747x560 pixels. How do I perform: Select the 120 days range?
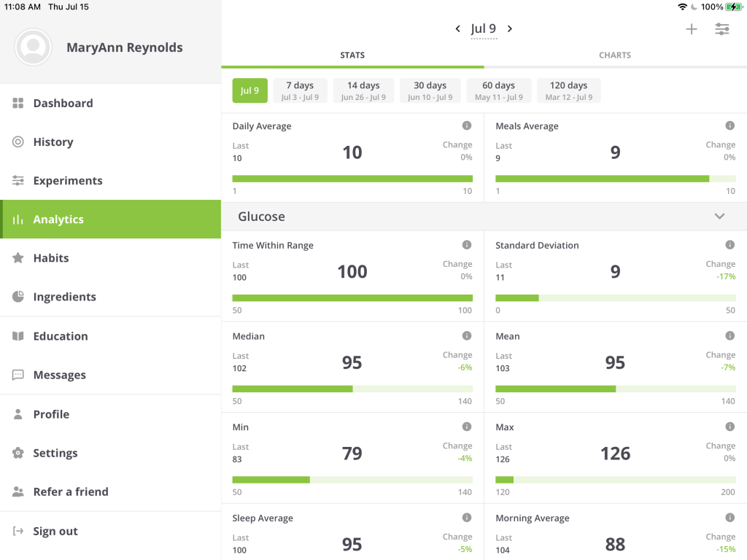point(568,90)
